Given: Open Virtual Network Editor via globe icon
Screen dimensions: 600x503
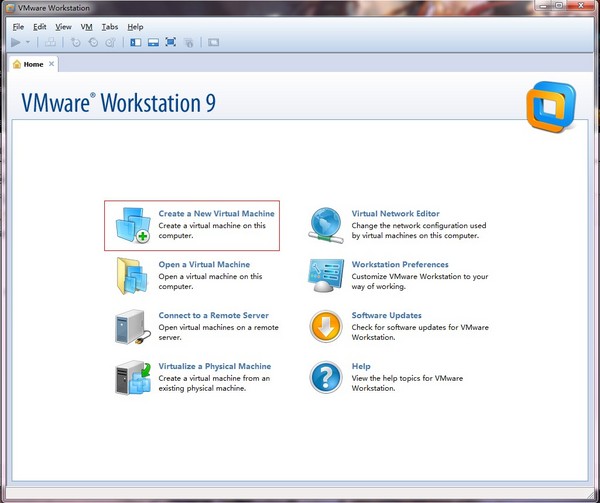Looking at the screenshot, I should coord(326,224).
